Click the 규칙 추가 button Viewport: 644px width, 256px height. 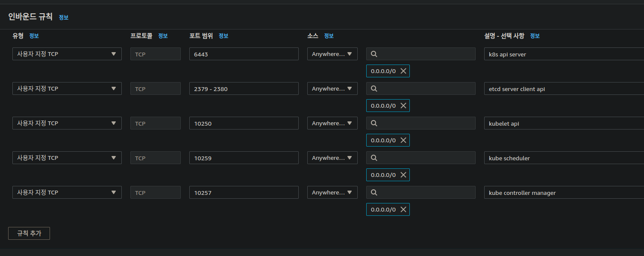(29, 233)
